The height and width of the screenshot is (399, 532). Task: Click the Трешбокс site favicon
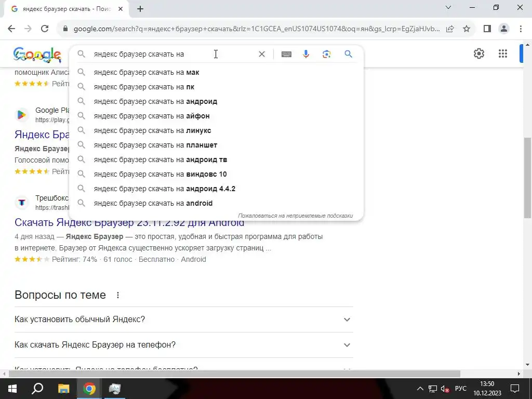[22, 203]
